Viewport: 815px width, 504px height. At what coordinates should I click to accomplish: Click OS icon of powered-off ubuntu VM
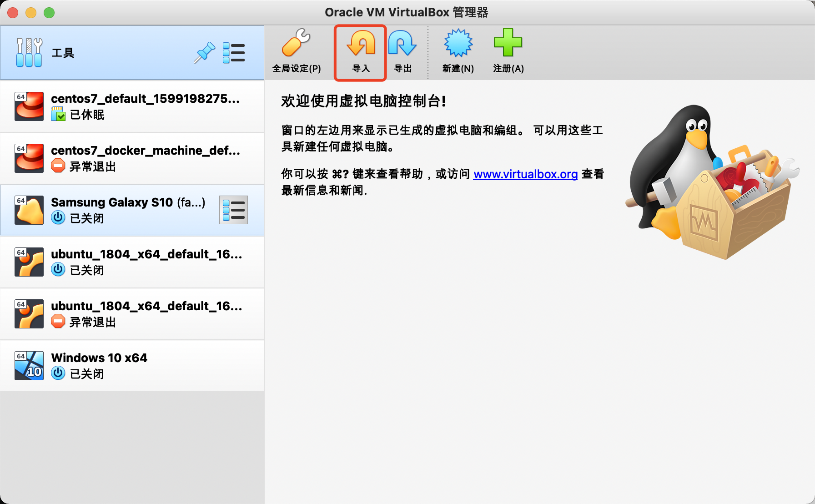pos(29,262)
